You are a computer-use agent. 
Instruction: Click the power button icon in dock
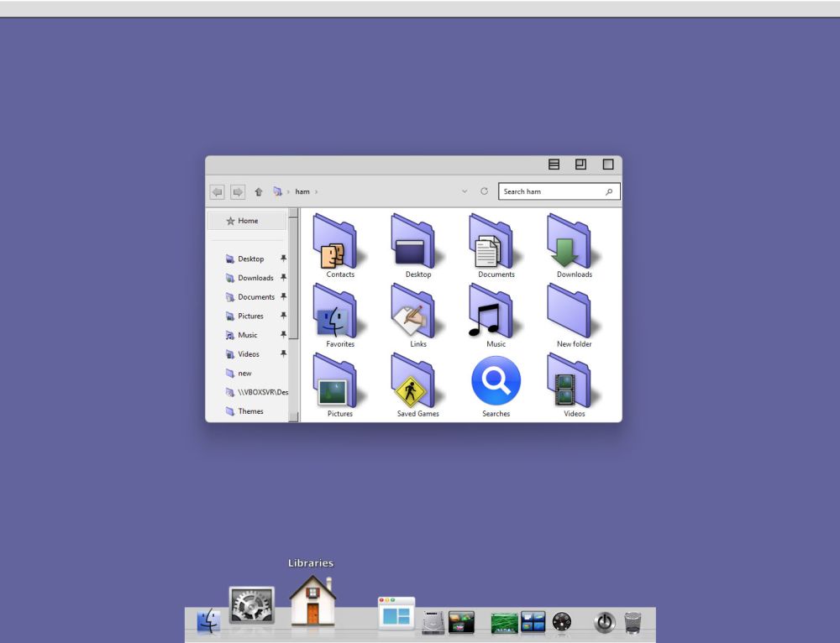605,622
